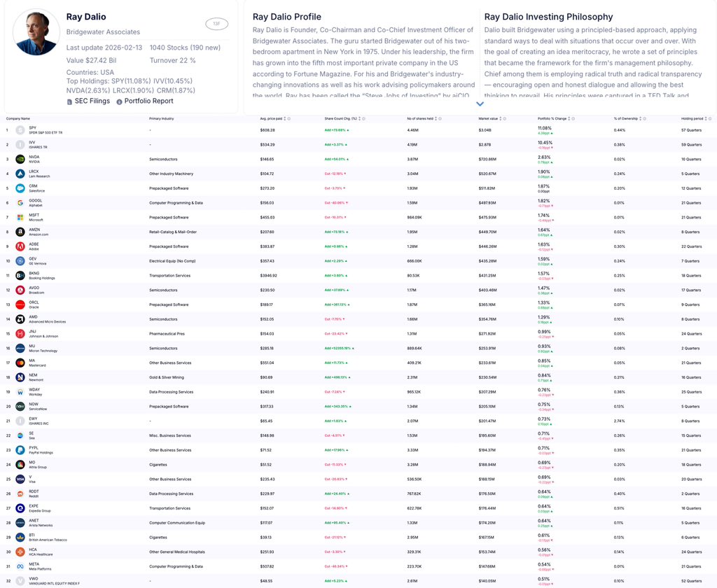717x588 pixels.
Task: Click info icon next to Portfolio % Change
Action: (x=573, y=118)
